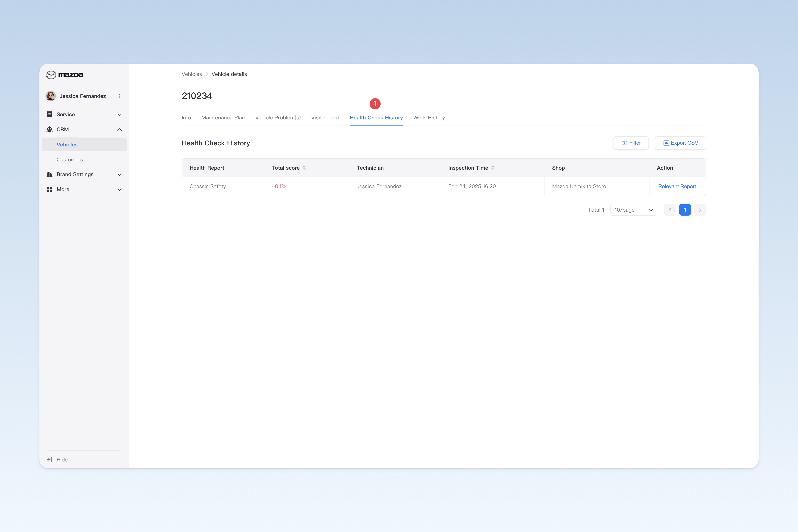This screenshot has width=798, height=532.
Task: Open the Visit record tab
Action: point(325,117)
